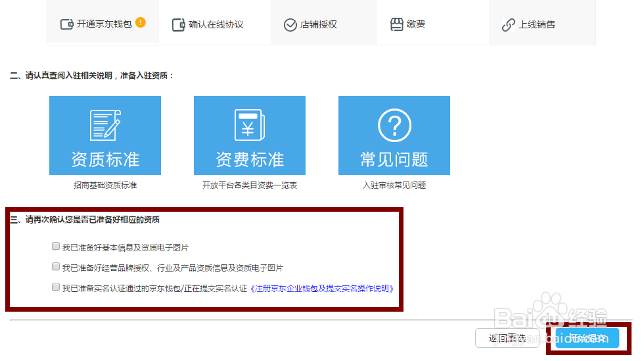Click the icon beside 确认在线协议
The image size is (644, 361).
coord(179,25)
